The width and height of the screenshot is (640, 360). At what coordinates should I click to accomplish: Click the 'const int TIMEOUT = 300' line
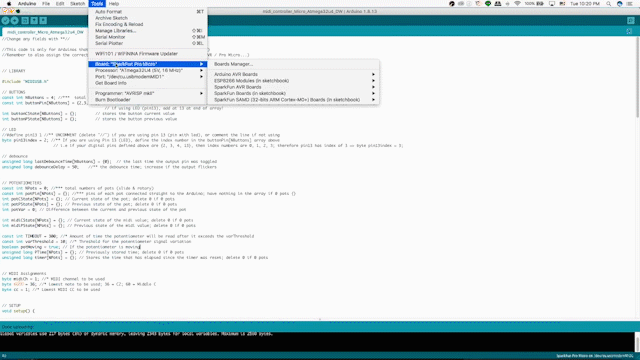pyautogui.click(x=128, y=236)
